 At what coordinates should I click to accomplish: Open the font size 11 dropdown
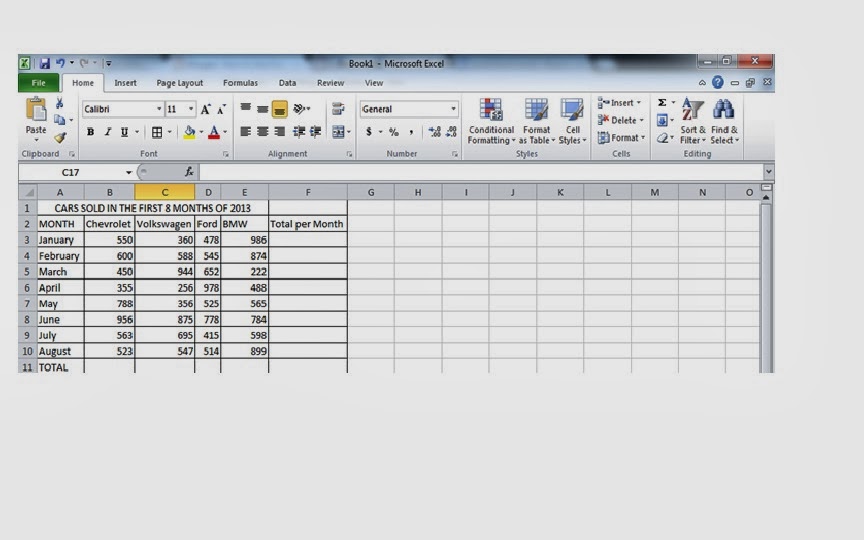[x=191, y=109]
